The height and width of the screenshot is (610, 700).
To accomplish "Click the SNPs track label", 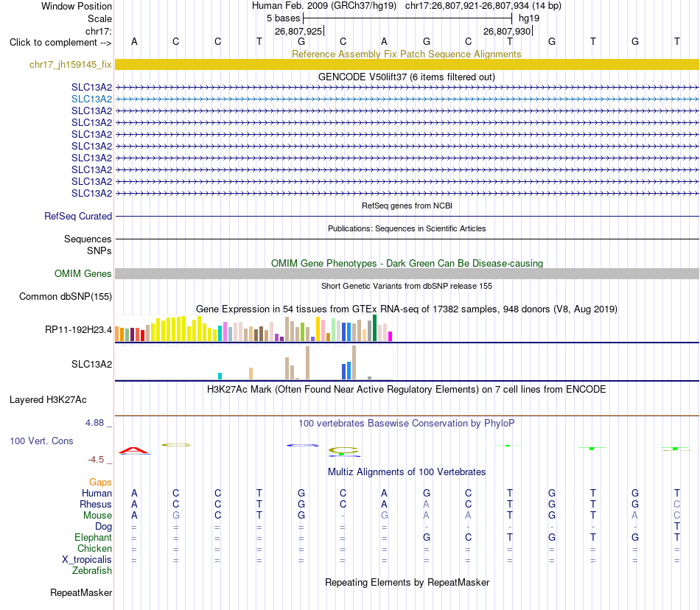I will click(x=99, y=250).
